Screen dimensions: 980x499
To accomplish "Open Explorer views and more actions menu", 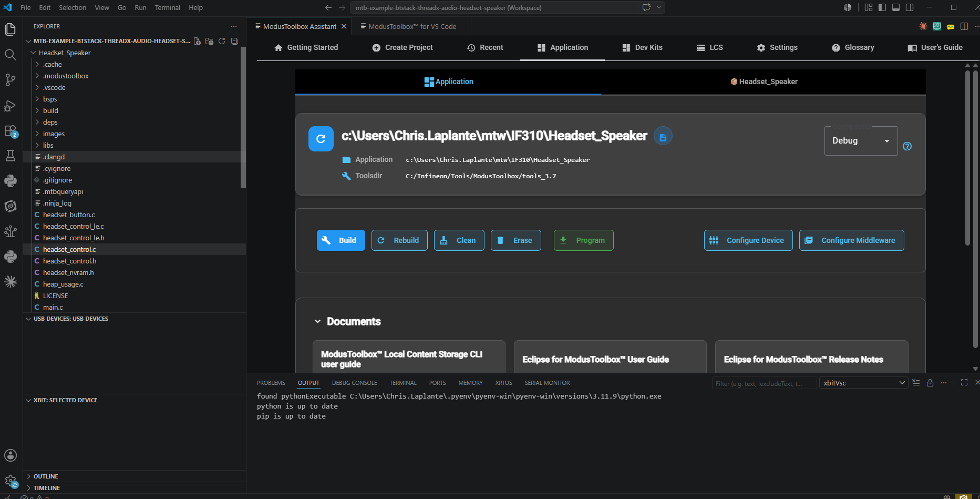I will coord(234,26).
